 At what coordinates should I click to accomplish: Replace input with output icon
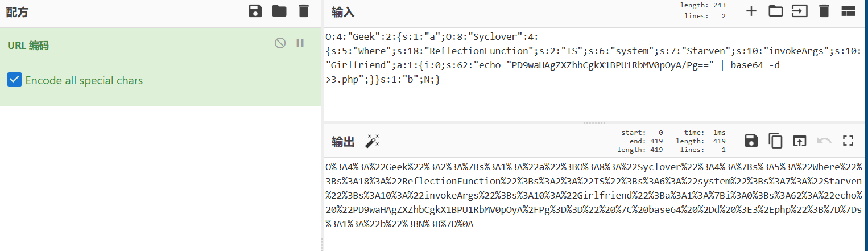[800, 141]
